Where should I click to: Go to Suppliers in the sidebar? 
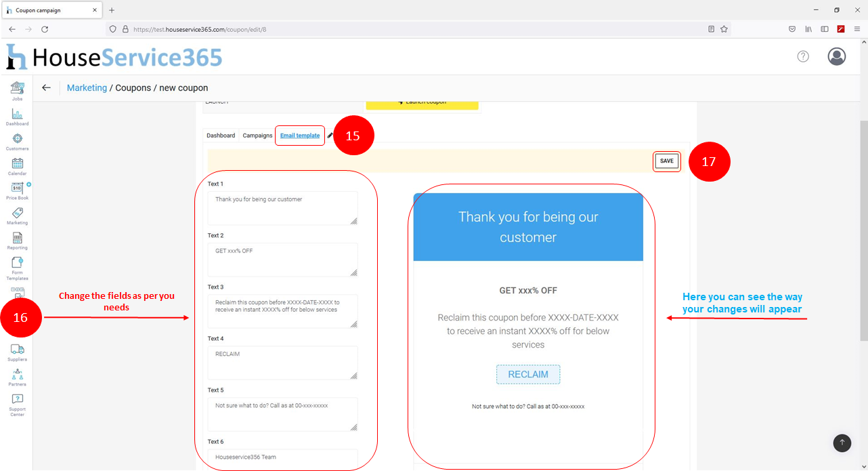point(17,352)
